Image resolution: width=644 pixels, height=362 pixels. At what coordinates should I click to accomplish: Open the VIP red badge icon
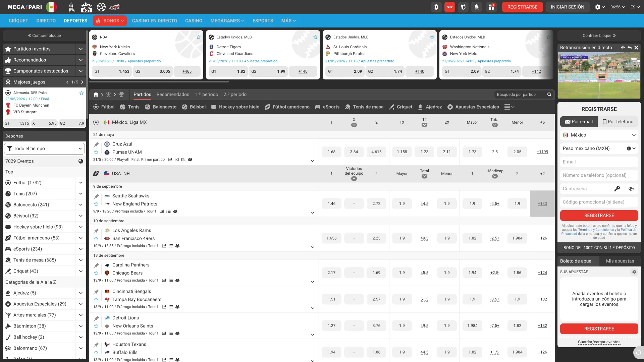pos(450,7)
